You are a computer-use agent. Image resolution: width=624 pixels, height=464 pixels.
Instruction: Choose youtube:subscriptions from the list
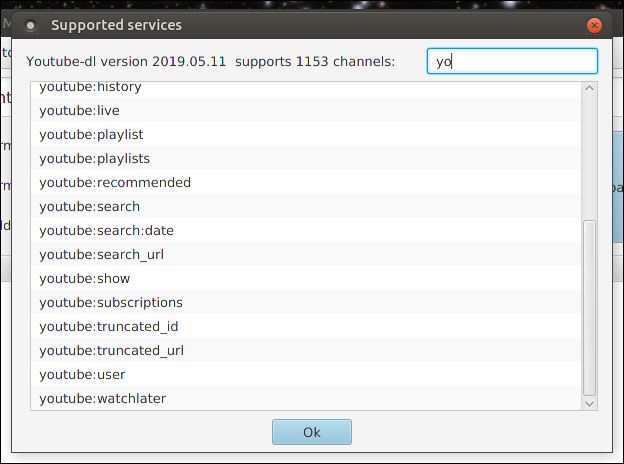pos(110,302)
